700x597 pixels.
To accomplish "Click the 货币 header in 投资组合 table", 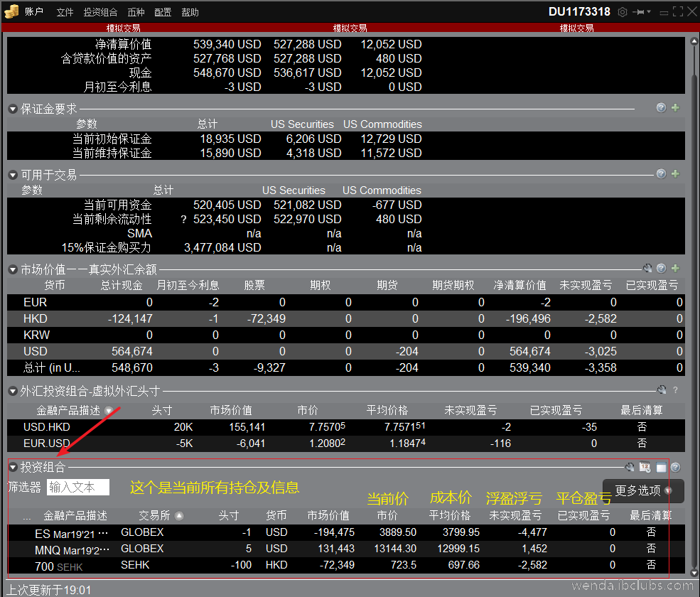I will click(x=276, y=516).
